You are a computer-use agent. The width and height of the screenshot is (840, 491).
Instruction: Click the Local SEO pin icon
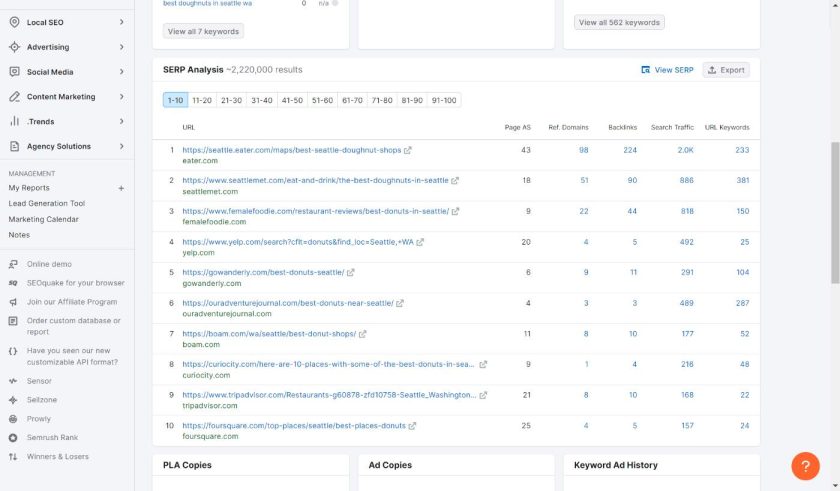(x=14, y=22)
